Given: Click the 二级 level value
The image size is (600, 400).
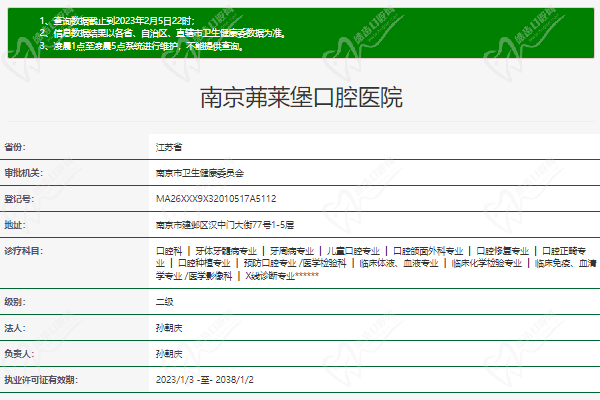Looking at the screenshot, I should tap(165, 302).
